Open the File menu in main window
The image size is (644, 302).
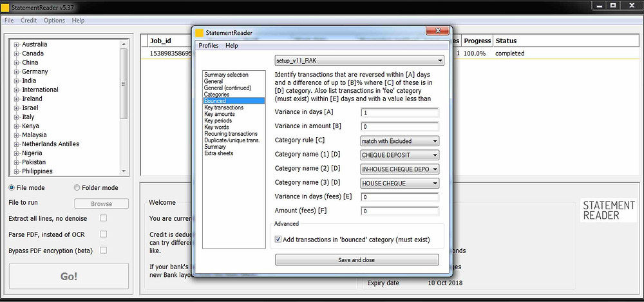click(x=9, y=20)
